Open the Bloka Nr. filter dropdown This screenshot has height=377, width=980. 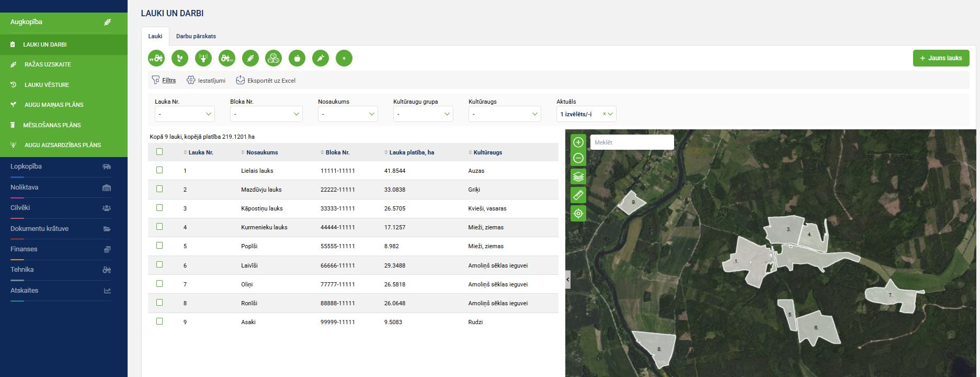266,114
